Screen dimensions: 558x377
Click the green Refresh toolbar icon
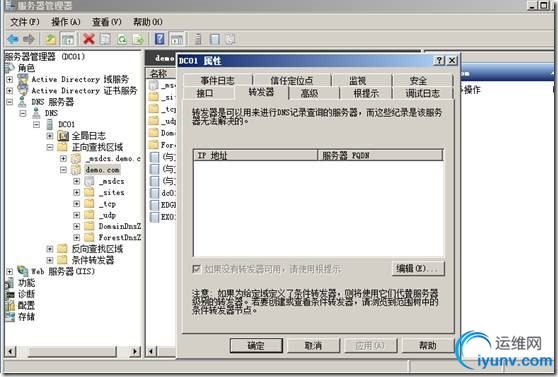tap(122, 39)
